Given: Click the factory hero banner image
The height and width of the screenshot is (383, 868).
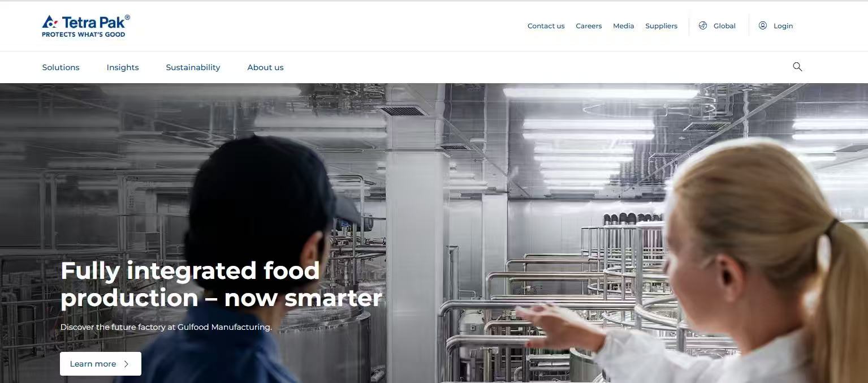Looking at the screenshot, I should (434, 233).
